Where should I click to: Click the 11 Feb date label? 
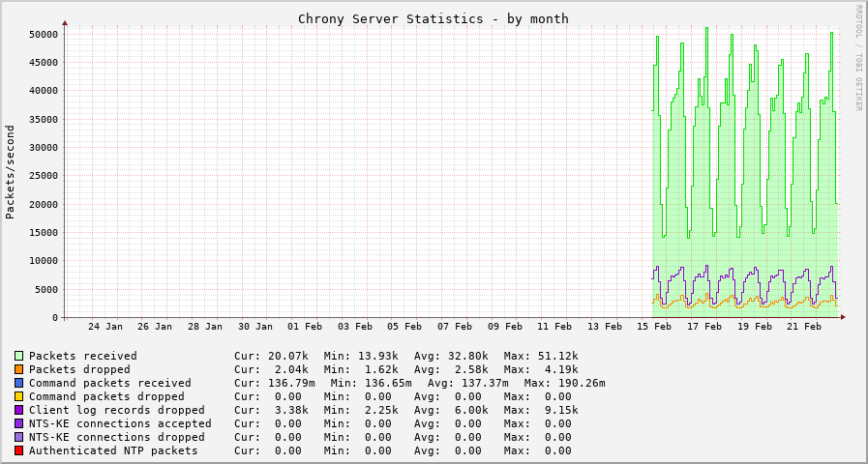coord(554,327)
